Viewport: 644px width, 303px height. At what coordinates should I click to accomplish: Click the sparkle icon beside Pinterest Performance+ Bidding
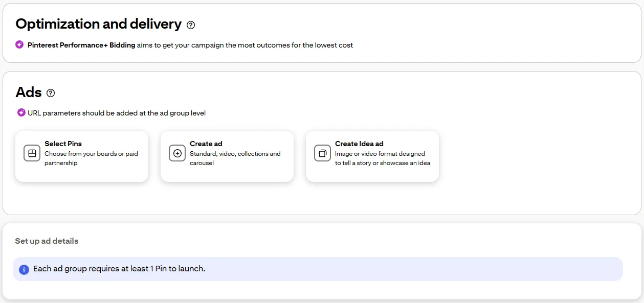[20, 45]
